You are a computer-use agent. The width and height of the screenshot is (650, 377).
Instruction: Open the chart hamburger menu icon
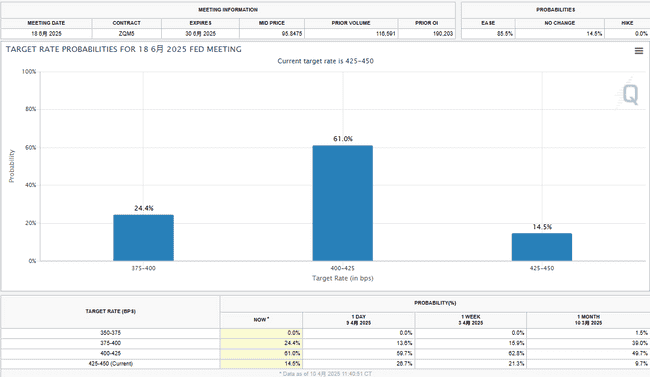click(639, 51)
